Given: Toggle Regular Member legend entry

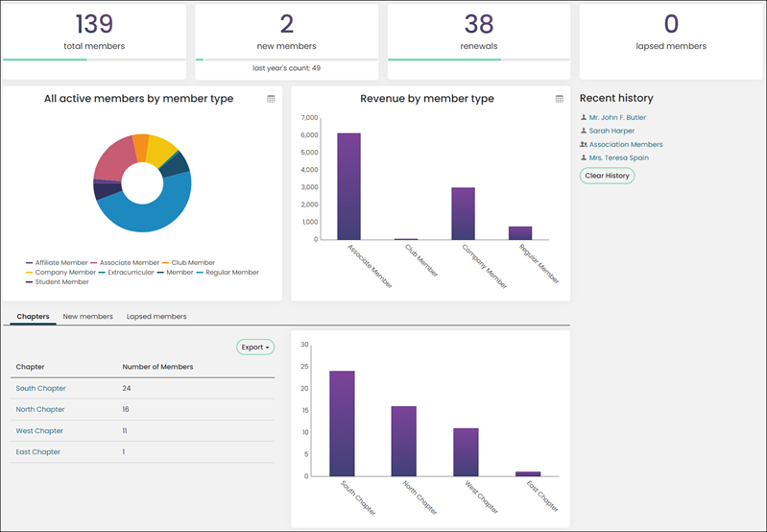Looking at the screenshot, I should pyautogui.click(x=228, y=272).
